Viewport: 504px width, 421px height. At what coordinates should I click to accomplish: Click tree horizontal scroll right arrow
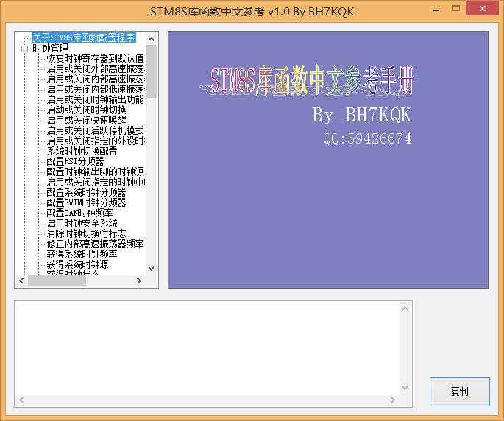139,280
